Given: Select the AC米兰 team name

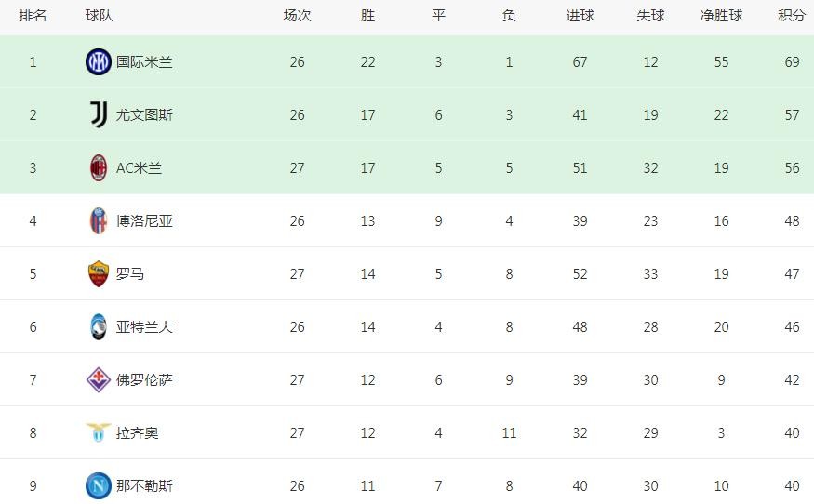Looking at the screenshot, I should pyautogui.click(x=139, y=168).
